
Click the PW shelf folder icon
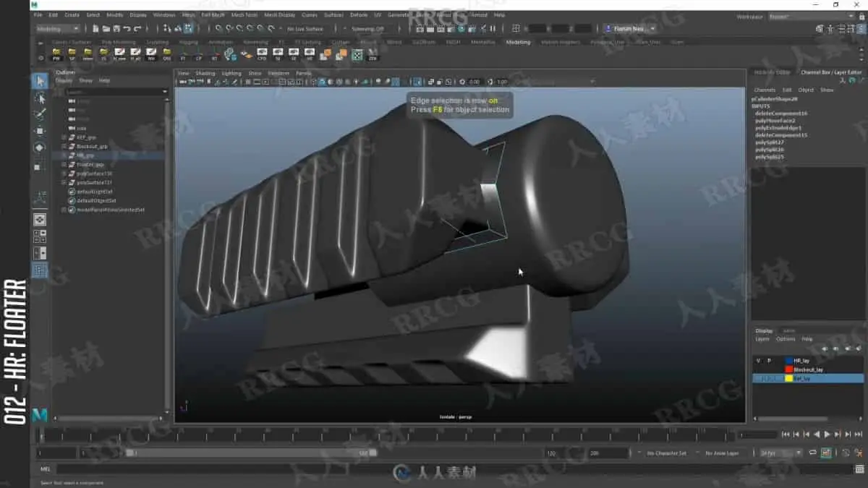[x=56, y=54]
